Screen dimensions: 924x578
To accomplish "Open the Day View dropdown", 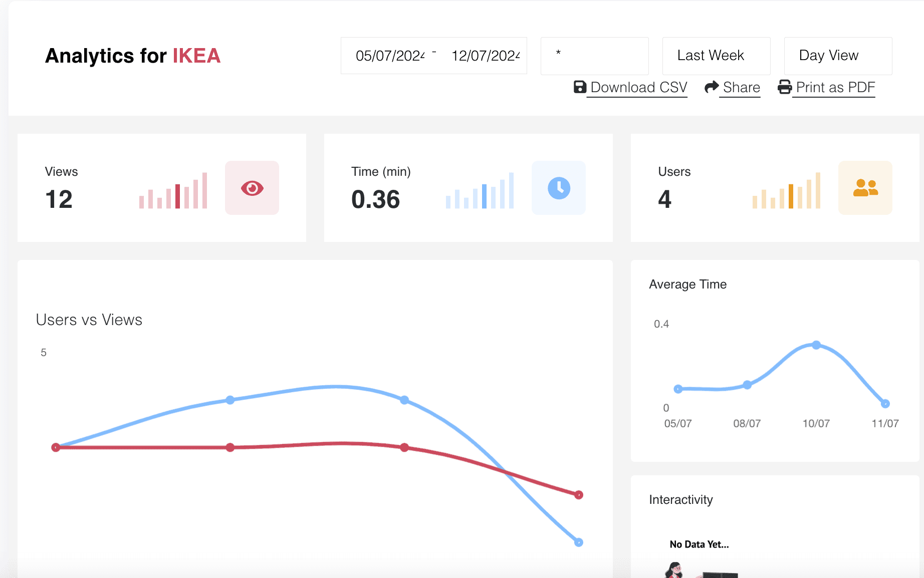I will click(x=838, y=56).
